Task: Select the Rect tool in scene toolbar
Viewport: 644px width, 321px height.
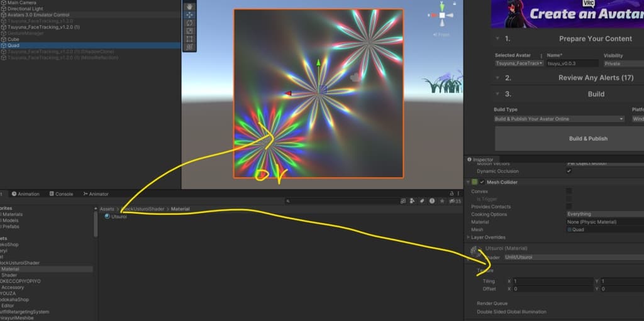Action: pyautogui.click(x=189, y=39)
